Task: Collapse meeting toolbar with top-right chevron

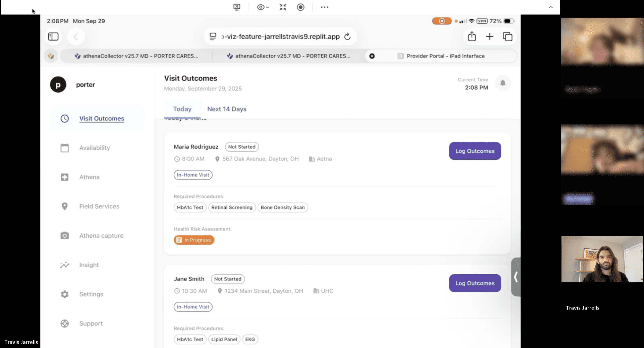Action: (x=551, y=7)
